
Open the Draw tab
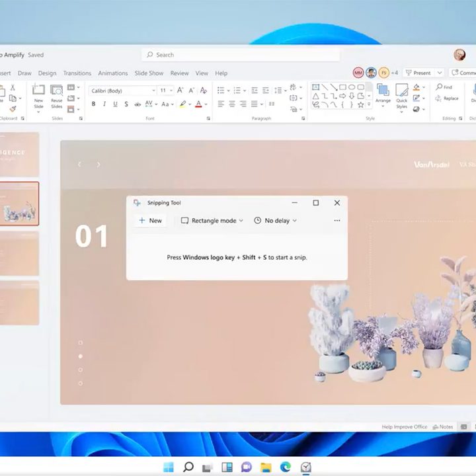point(24,73)
